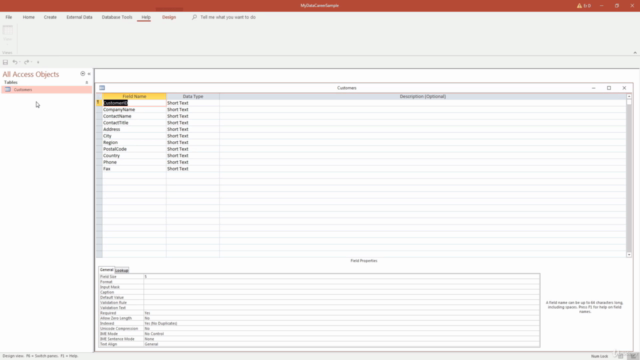Select the CompanyName field name cell
Viewport: 640px width, 360px height.
[134, 109]
